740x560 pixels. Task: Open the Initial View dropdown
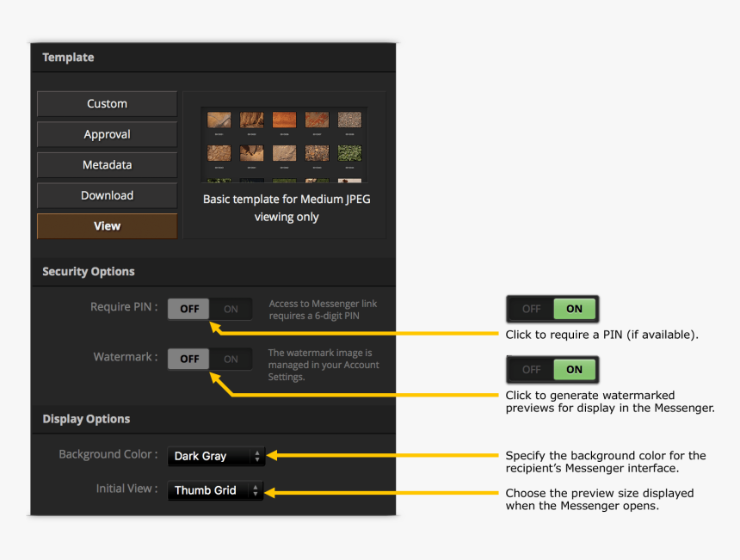pyautogui.click(x=215, y=490)
